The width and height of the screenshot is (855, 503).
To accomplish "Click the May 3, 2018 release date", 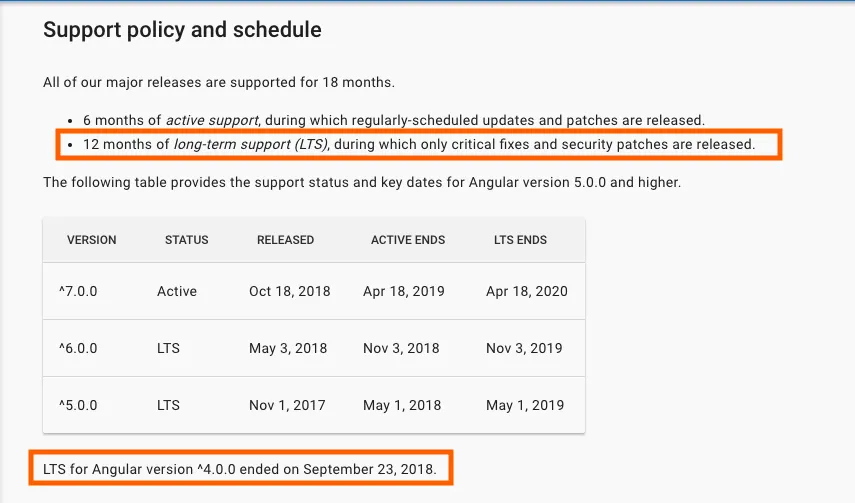I will pos(288,348).
